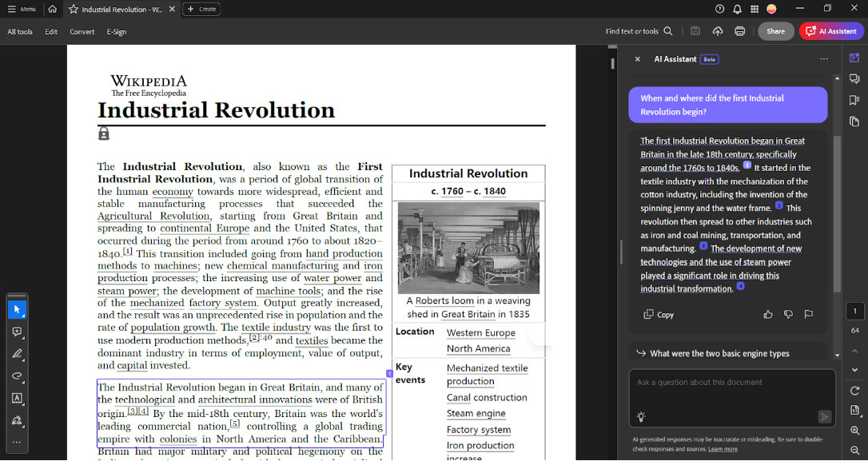Click citation marker 2 in AI response

778,205
